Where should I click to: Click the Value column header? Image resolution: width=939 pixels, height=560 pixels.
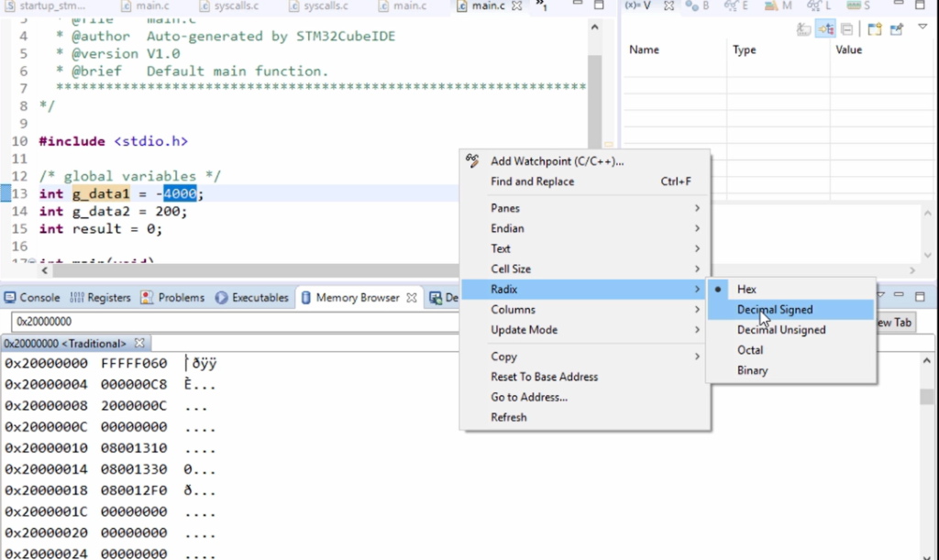pyautogui.click(x=848, y=49)
